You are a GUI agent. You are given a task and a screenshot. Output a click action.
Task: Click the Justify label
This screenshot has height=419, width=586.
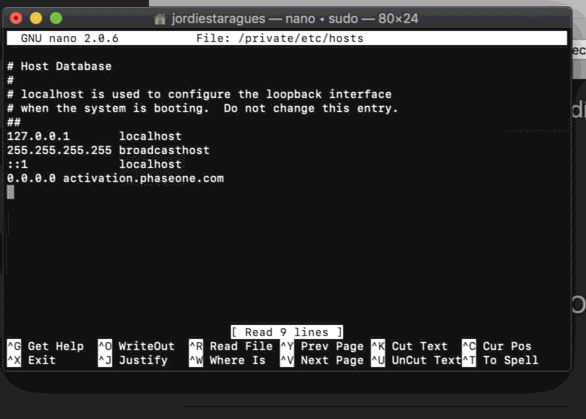click(143, 360)
